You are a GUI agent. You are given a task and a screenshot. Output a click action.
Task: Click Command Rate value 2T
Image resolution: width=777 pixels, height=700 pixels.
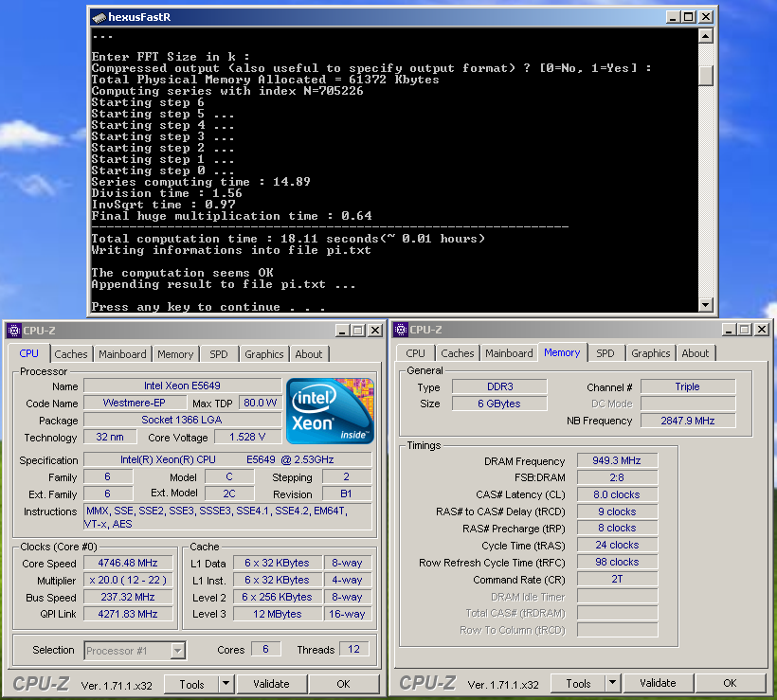[x=617, y=579]
